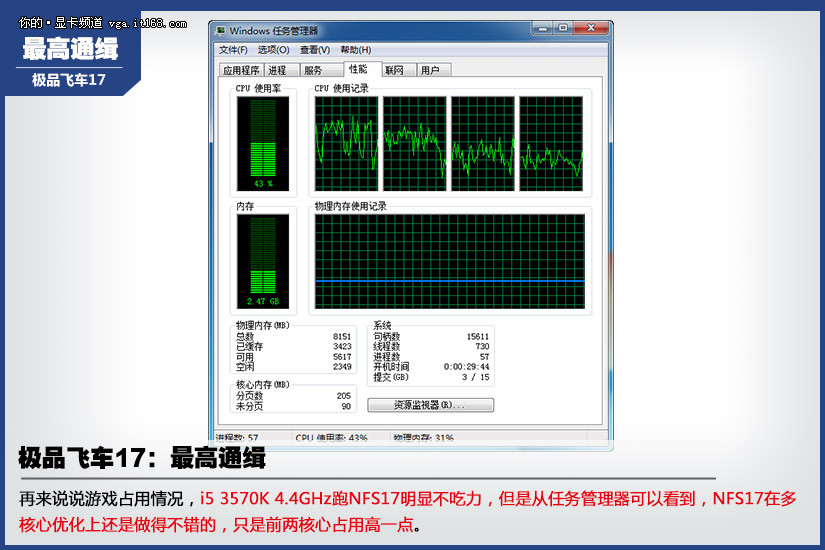825x550 pixels.
Task: Open the 选项(O) menu
Action: [x=273, y=50]
